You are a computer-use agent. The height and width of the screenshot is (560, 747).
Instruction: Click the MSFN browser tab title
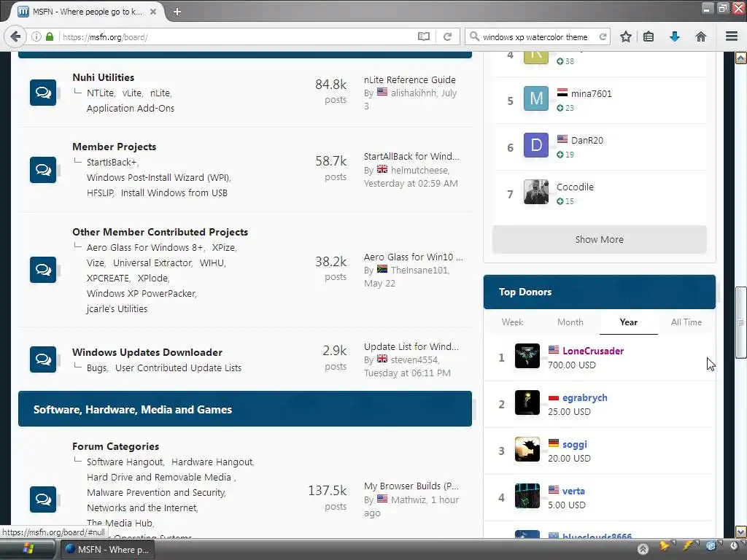click(x=88, y=12)
